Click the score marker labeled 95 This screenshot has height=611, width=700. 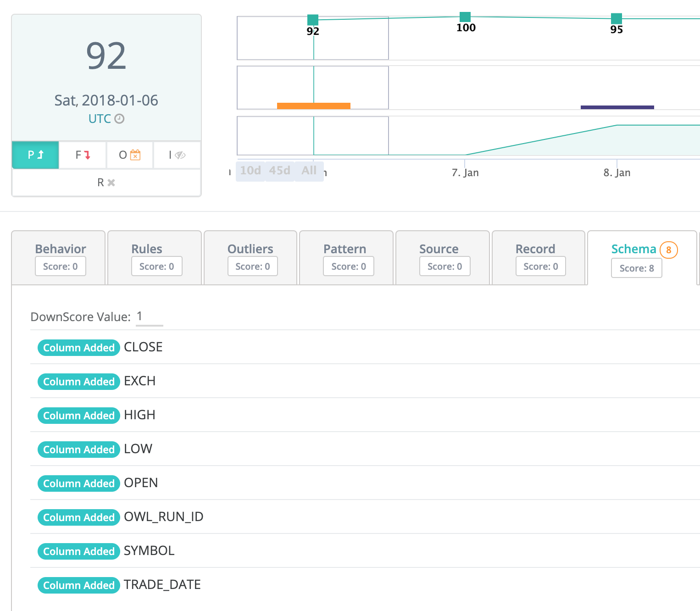click(x=617, y=18)
